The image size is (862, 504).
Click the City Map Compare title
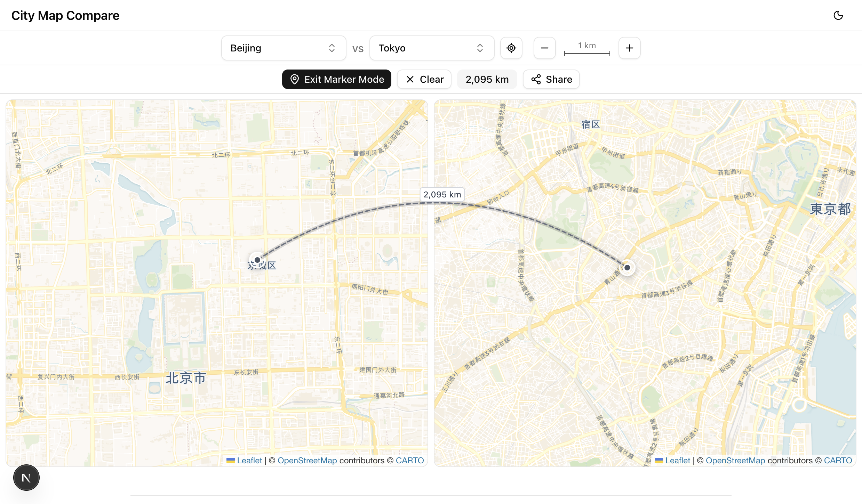pos(65,16)
